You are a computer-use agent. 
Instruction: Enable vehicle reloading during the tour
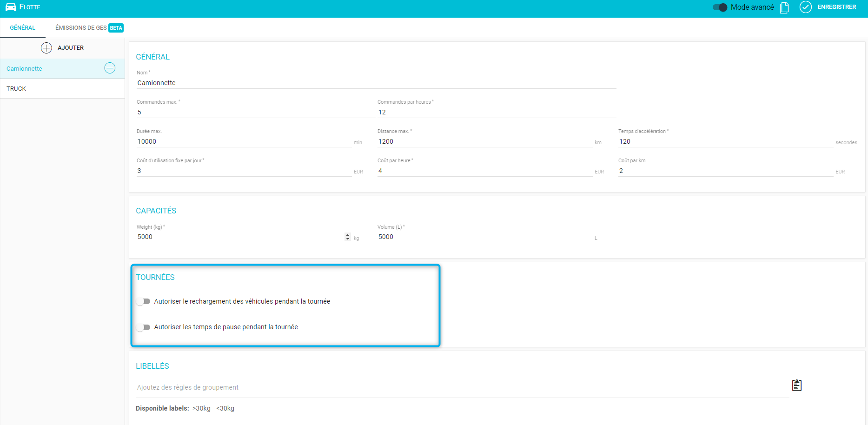pos(143,301)
